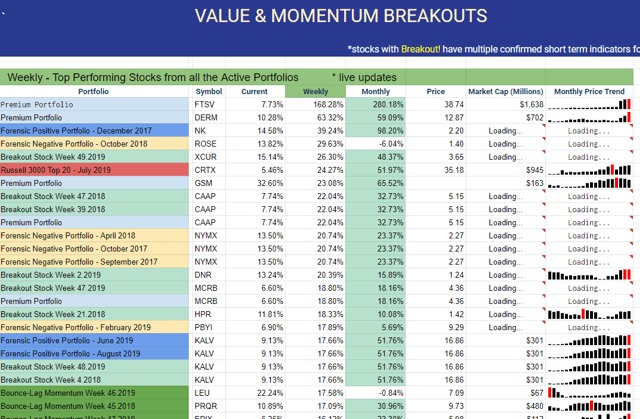
Task: Click the FTSV monthly price trend sparkline
Action: [589, 104]
